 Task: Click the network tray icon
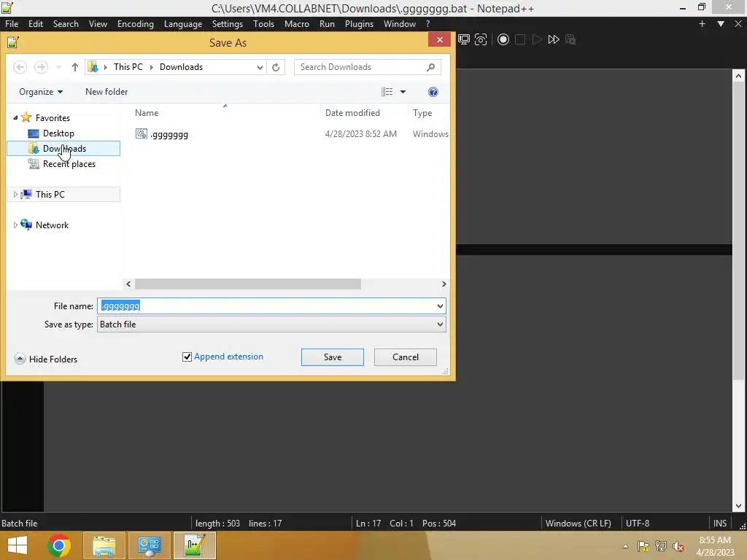click(661, 546)
